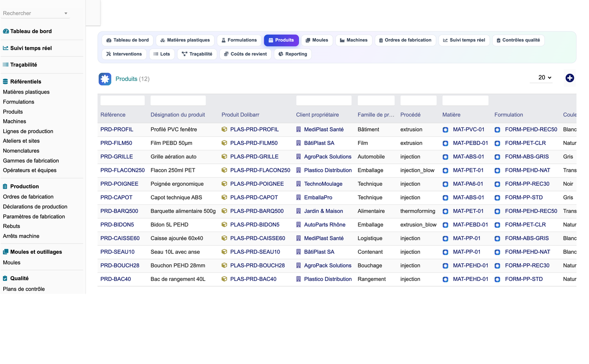Click the Produits puzzle-piece title icon
589x364 pixels.
pos(105,79)
